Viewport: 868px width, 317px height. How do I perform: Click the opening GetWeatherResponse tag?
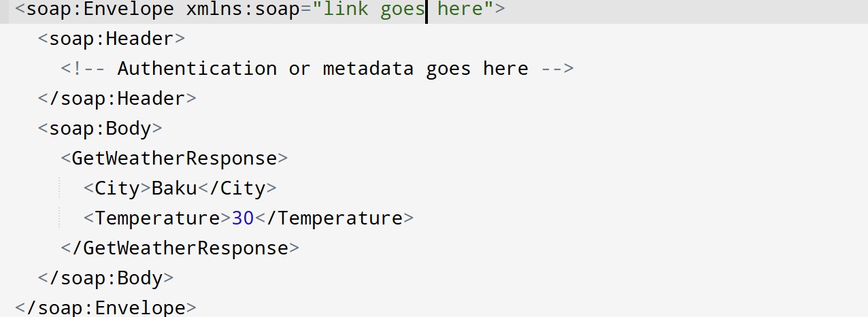click(x=174, y=158)
